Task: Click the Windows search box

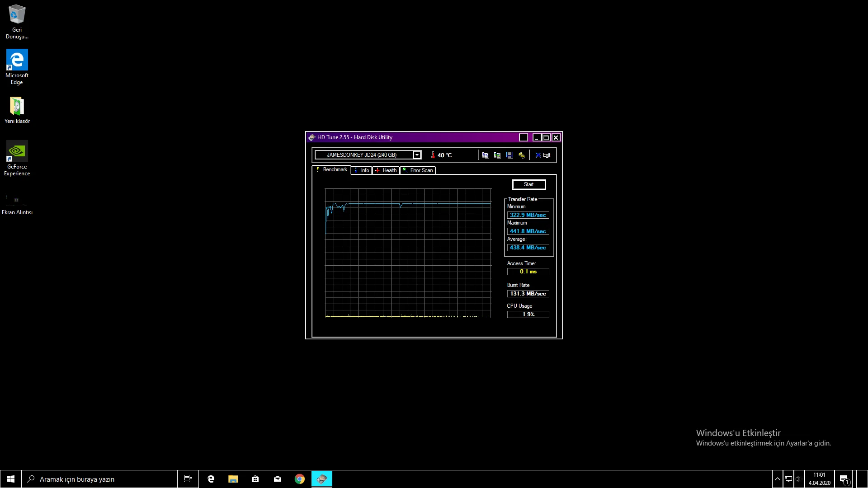Action: coord(99,479)
